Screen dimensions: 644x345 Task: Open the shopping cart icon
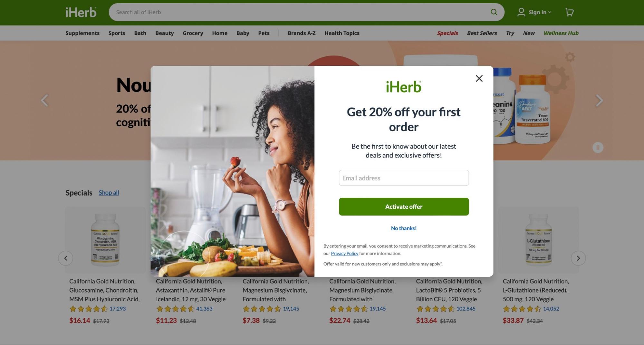tap(570, 12)
